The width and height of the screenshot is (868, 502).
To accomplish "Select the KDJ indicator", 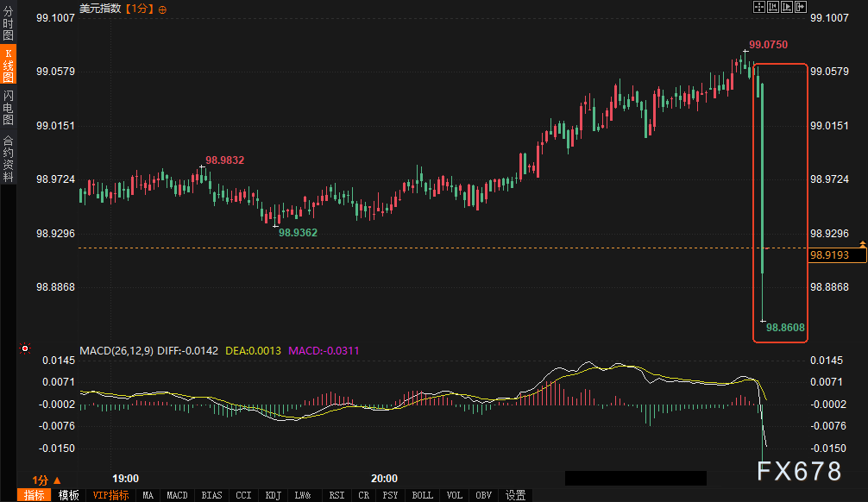I will 273,495.
